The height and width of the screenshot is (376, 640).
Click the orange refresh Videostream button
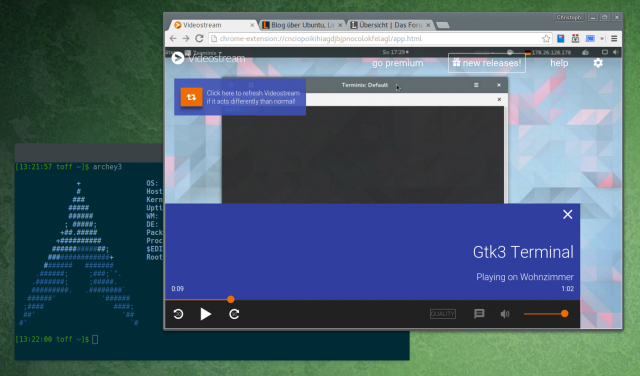pos(191,97)
